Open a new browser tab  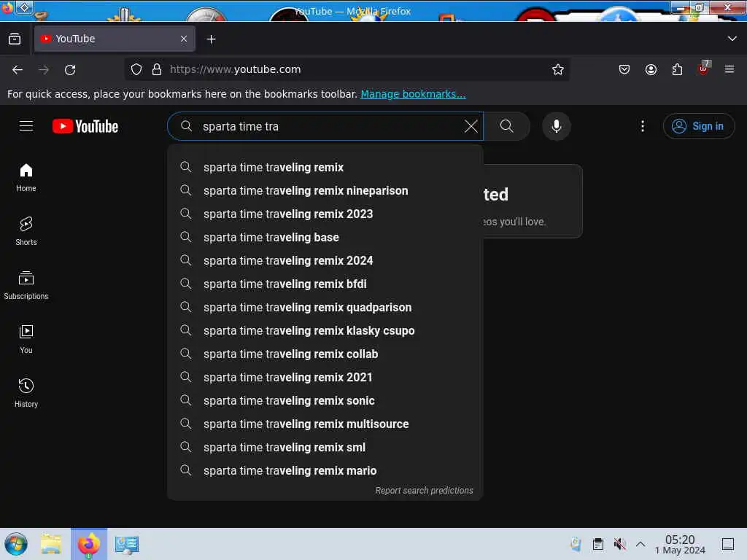pos(211,39)
